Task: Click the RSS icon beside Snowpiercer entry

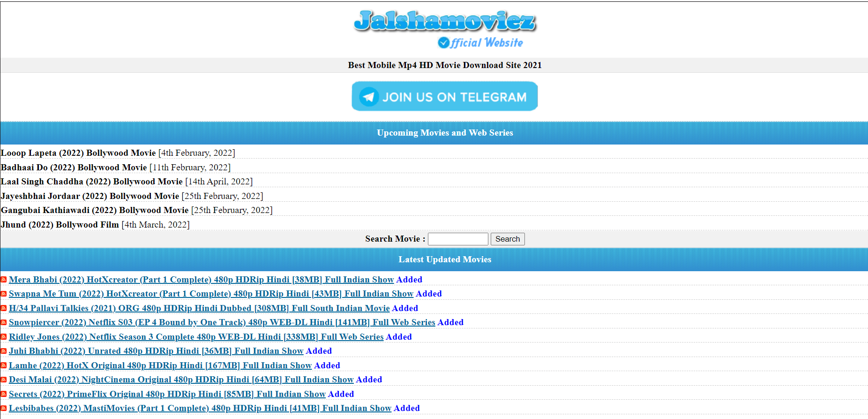Action: [4, 323]
